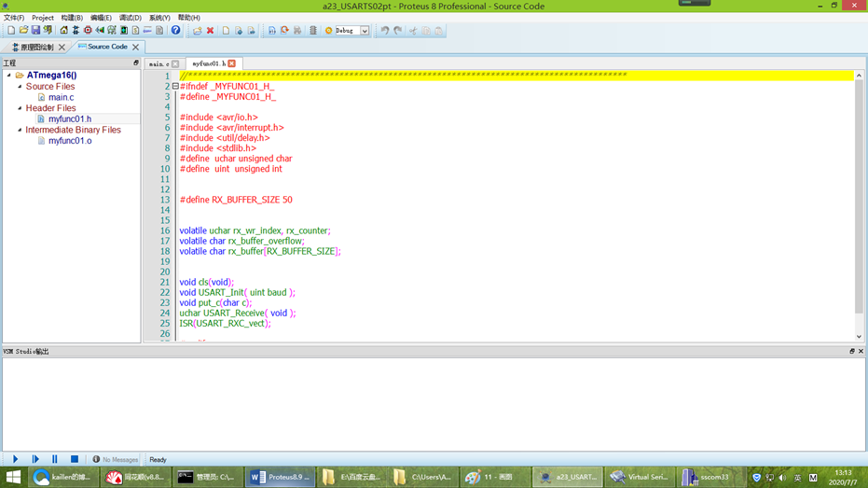Click the blue Help question mark icon
The width and height of the screenshot is (868, 488).
tap(175, 31)
